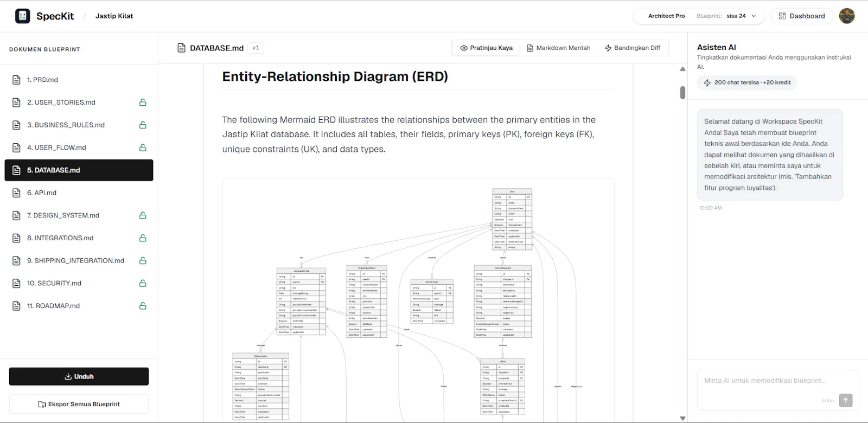Screen dimensions: 868x423
Task: Send the AI prompt with arrow button
Action: coord(845,400)
